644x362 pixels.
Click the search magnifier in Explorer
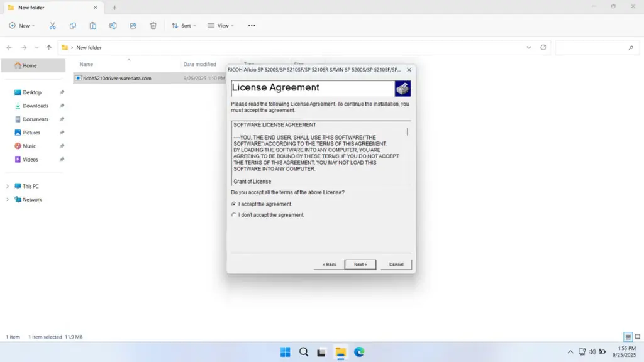[631, 48]
